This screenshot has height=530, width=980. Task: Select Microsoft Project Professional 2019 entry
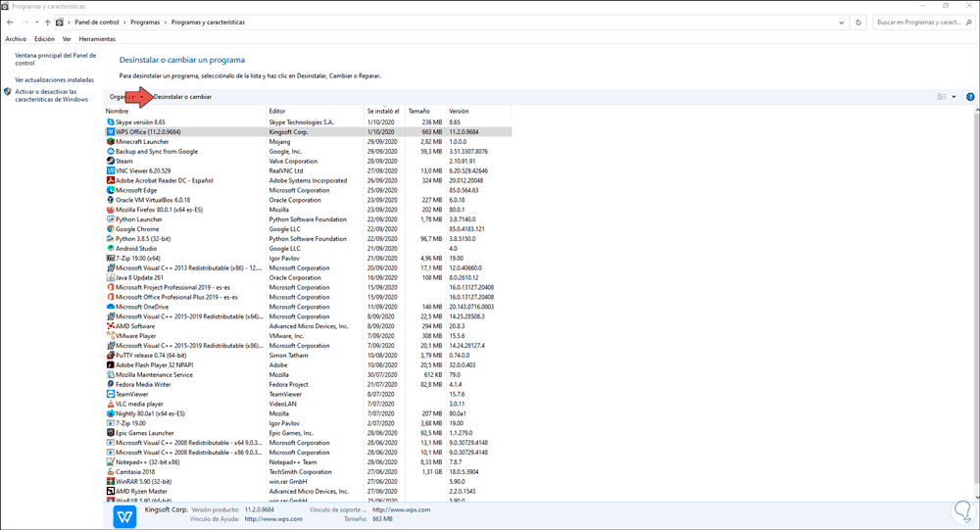click(x=308, y=287)
